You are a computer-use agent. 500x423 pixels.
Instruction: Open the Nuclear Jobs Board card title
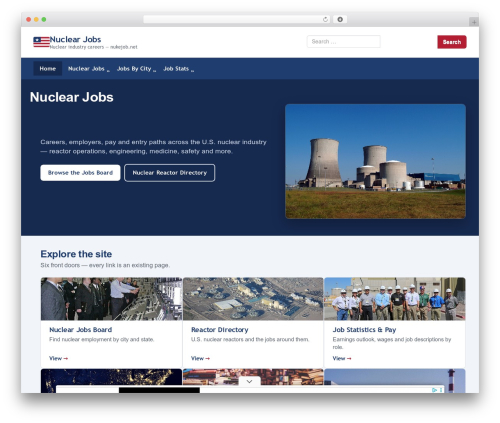pyautogui.click(x=81, y=330)
